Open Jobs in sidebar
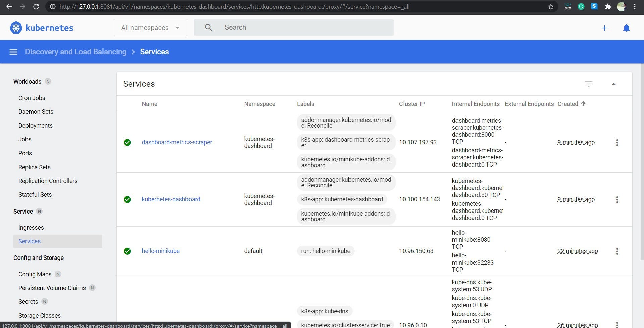The width and height of the screenshot is (644, 328). 25,139
